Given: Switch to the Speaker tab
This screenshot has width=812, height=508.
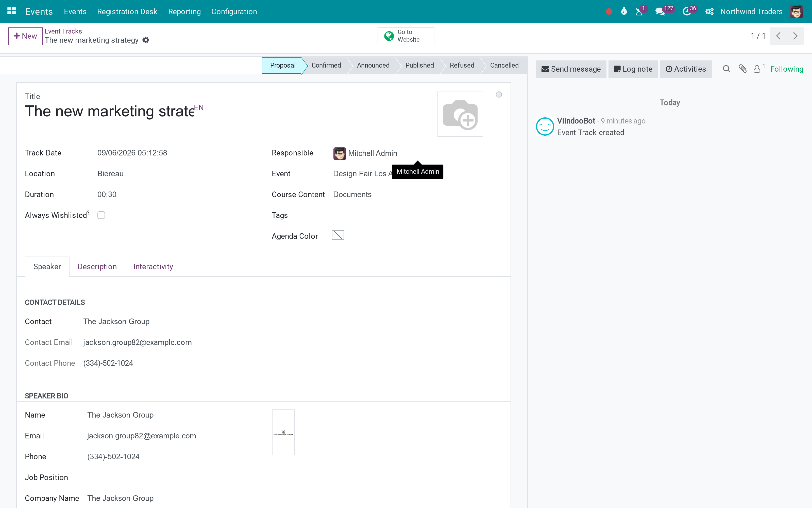Looking at the screenshot, I should (47, 267).
